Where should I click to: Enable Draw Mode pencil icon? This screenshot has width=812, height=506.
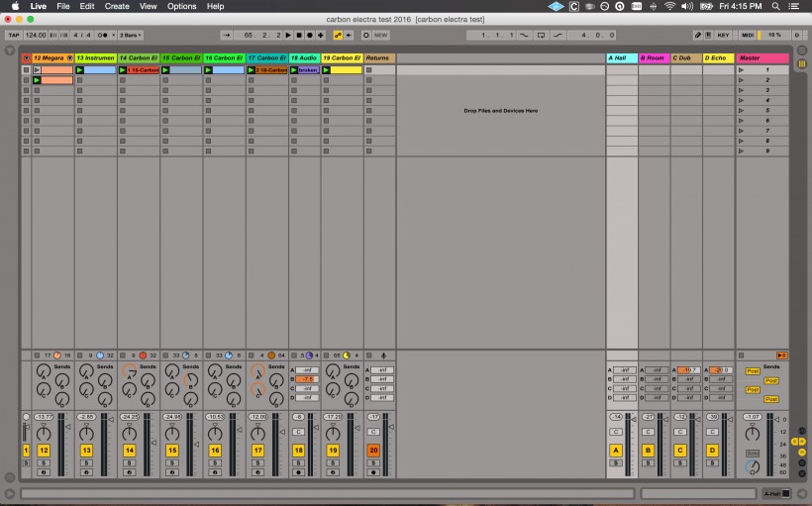pos(698,35)
